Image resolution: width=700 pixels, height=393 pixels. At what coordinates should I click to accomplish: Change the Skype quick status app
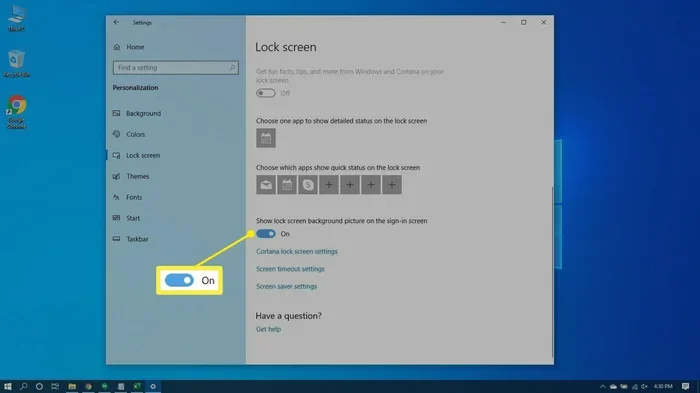tap(308, 185)
